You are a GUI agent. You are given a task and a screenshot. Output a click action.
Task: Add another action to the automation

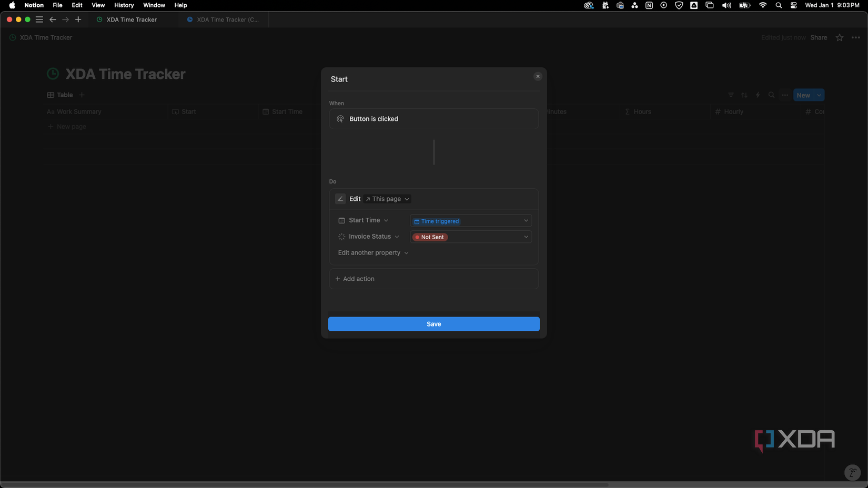(x=433, y=279)
